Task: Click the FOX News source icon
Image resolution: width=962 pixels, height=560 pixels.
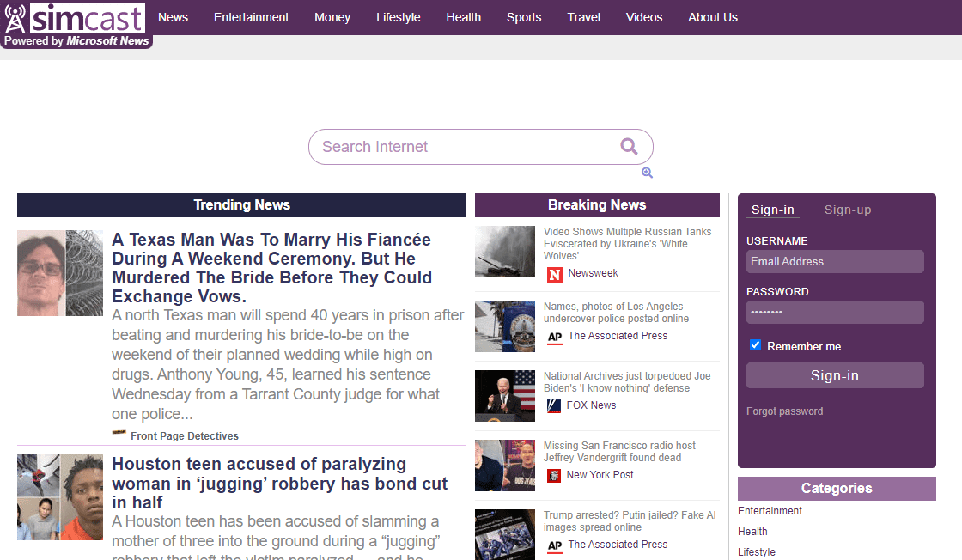Action: click(x=555, y=406)
